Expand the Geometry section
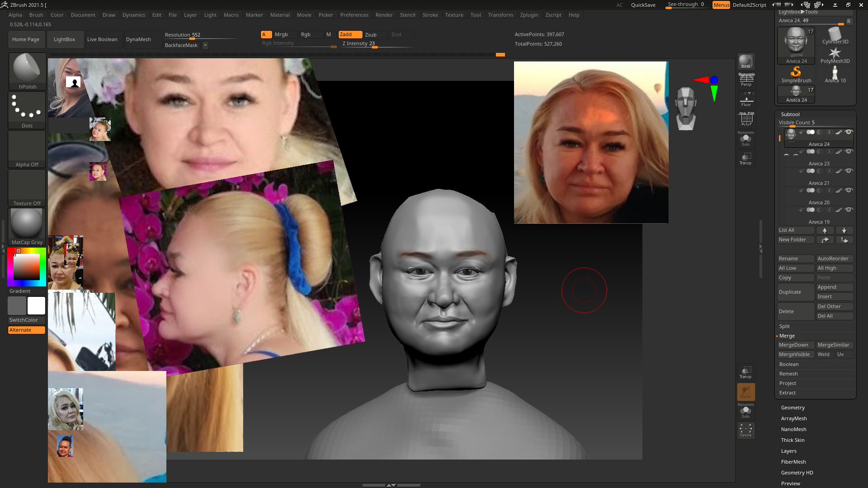The width and height of the screenshot is (868, 488). tap(793, 408)
